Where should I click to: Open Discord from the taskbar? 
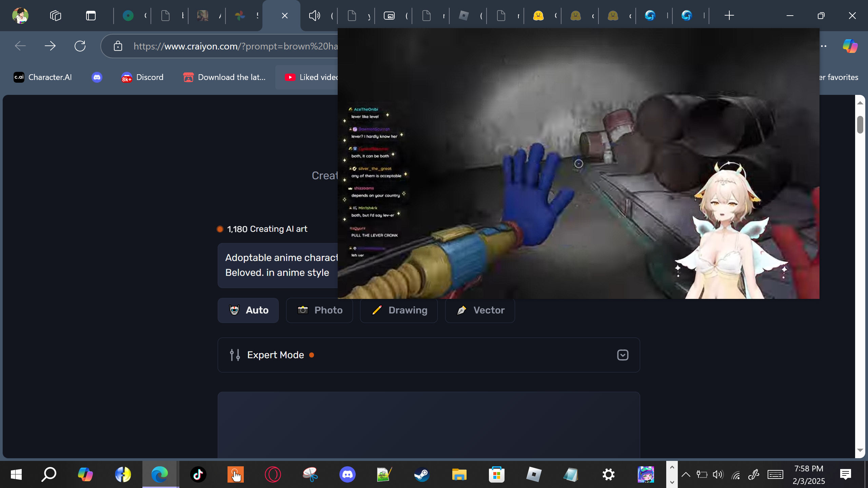(x=348, y=474)
